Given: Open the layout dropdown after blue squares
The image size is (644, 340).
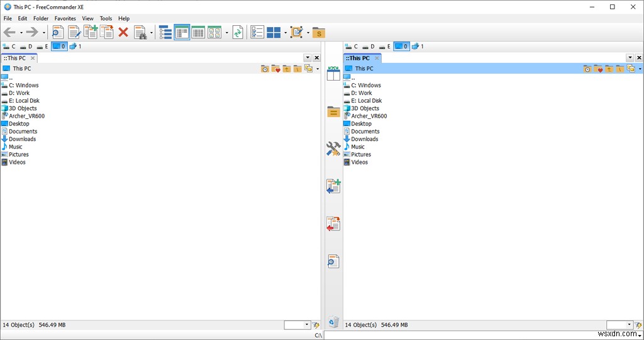Looking at the screenshot, I should coord(286,33).
